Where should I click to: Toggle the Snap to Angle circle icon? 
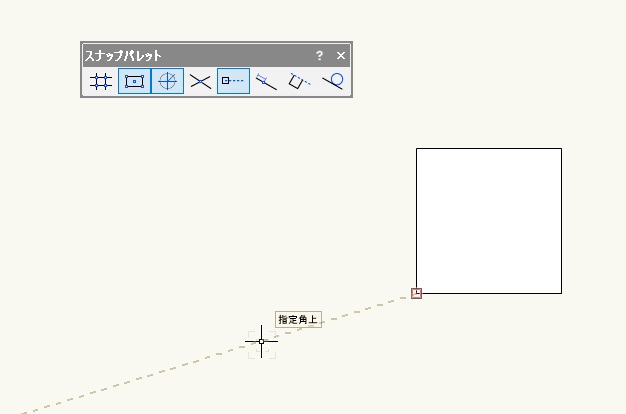(168, 81)
